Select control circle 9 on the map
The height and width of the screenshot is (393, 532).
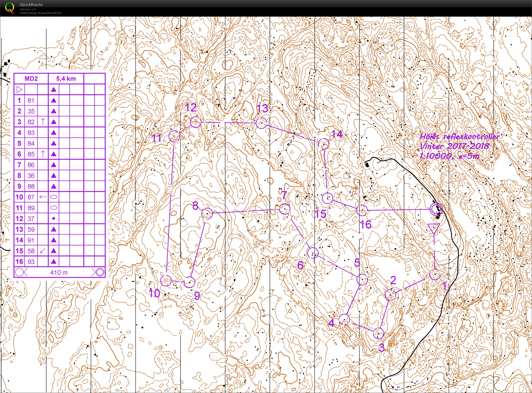click(x=189, y=282)
